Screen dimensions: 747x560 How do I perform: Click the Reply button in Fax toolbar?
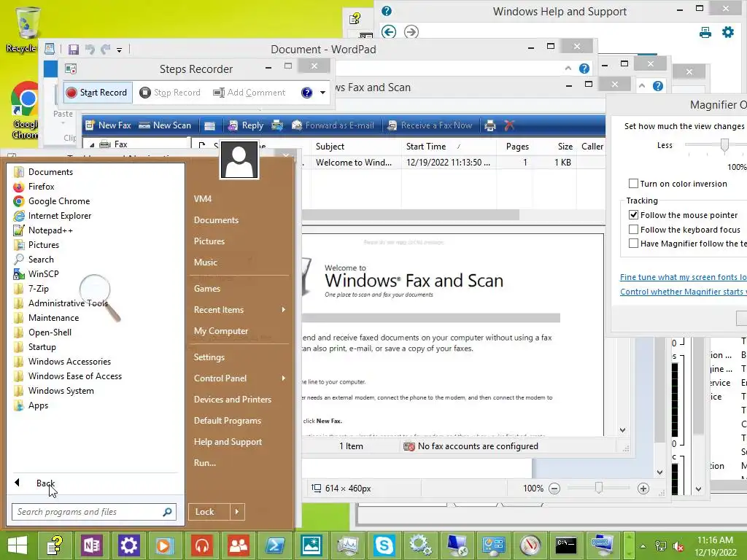point(246,125)
